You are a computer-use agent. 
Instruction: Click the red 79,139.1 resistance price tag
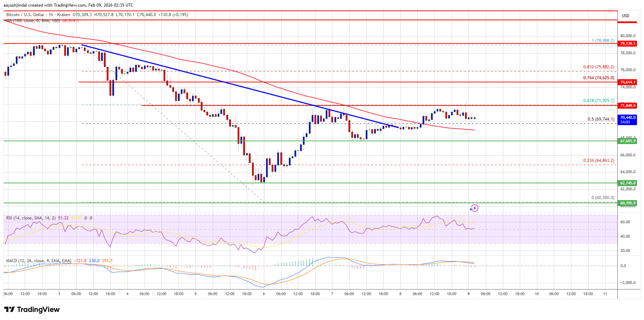pyautogui.click(x=628, y=44)
